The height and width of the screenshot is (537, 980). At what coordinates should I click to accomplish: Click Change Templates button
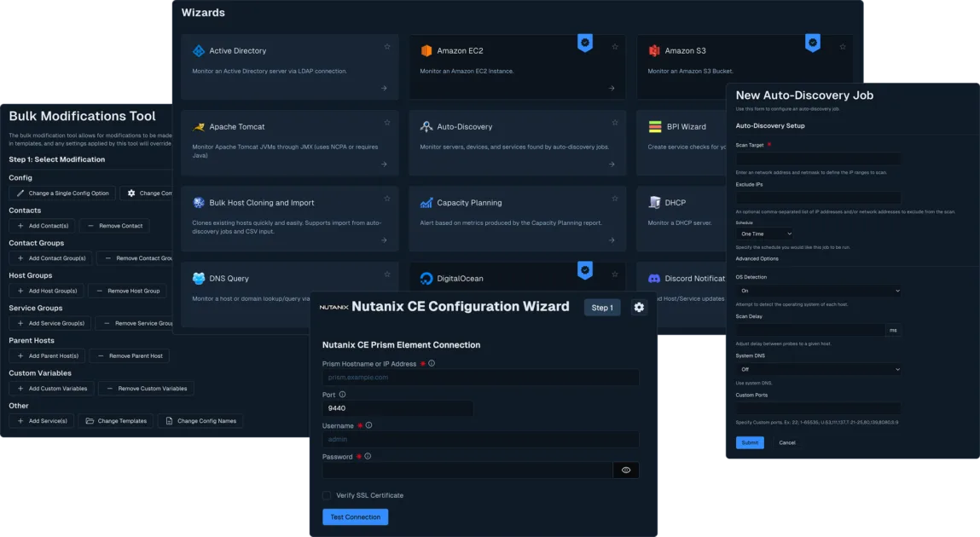click(116, 421)
